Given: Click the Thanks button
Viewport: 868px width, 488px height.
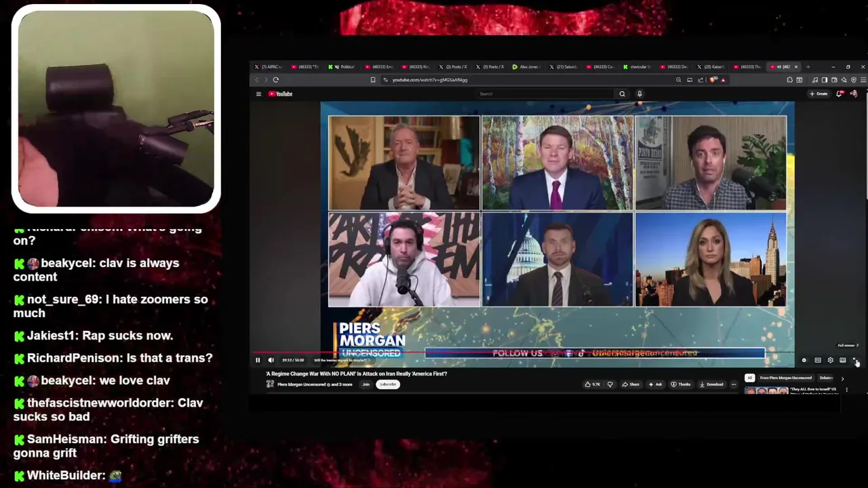Looking at the screenshot, I should point(680,384).
